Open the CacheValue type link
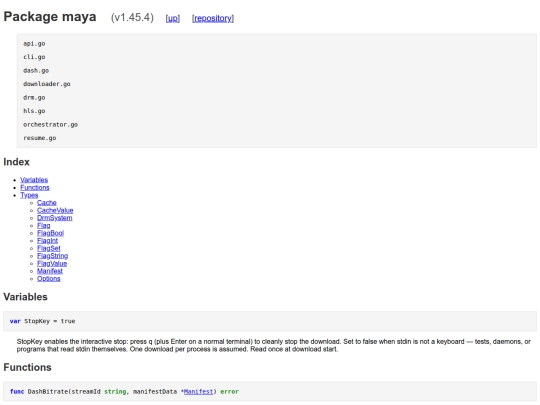 (55, 210)
